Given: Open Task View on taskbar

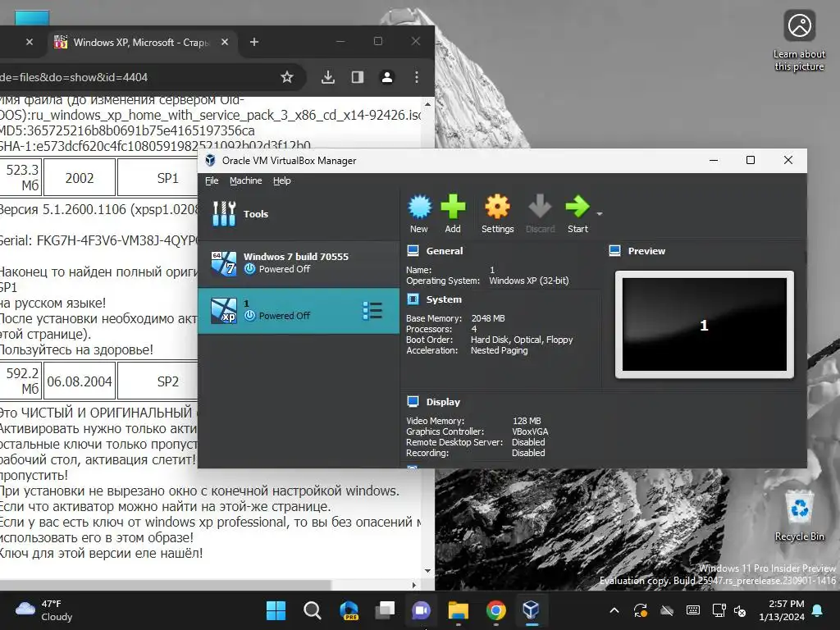Looking at the screenshot, I should click(x=386, y=610).
